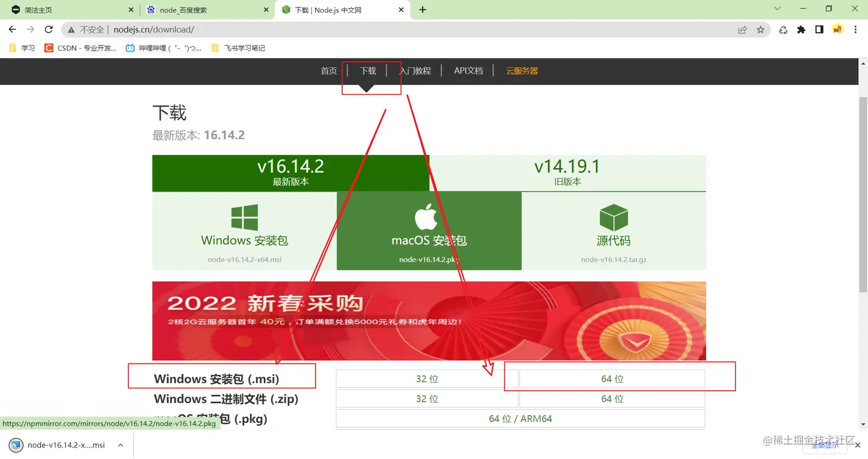Click the Windows 安装包 (.msi) label
The image size is (868, 459).
tap(216, 379)
